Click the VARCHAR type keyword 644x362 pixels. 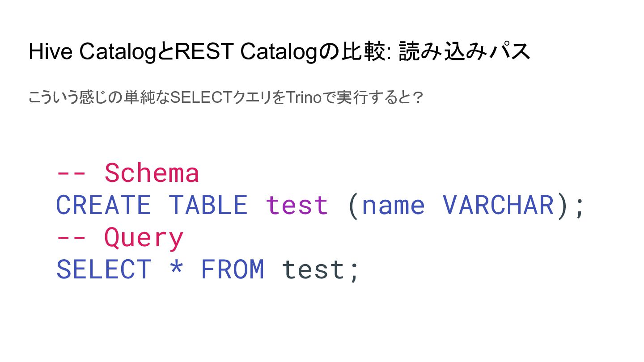coord(499,206)
